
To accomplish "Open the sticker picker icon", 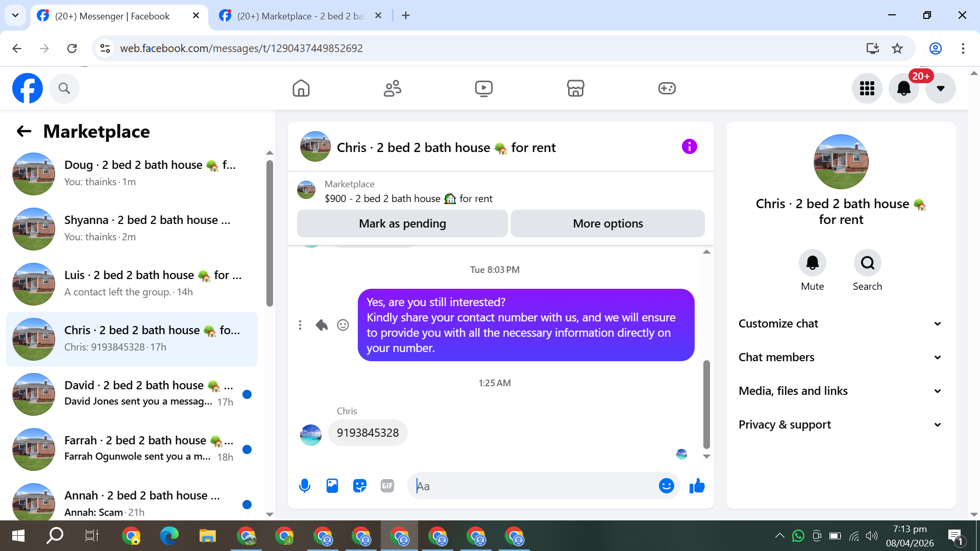I will click(x=360, y=486).
